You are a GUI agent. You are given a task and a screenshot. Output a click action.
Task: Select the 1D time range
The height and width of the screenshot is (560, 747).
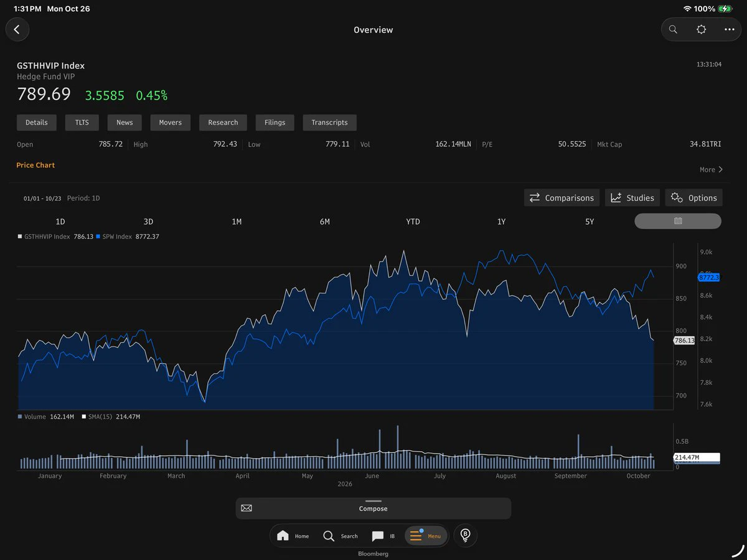click(60, 222)
